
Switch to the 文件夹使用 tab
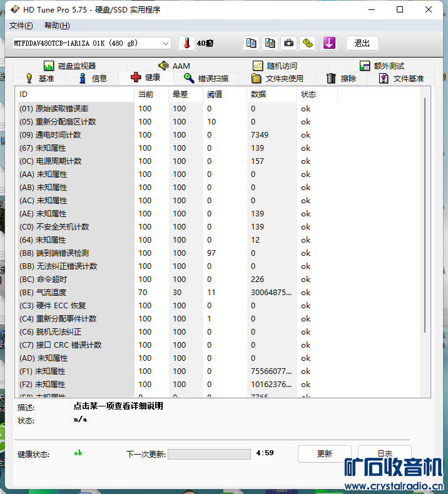pos(277,78)
